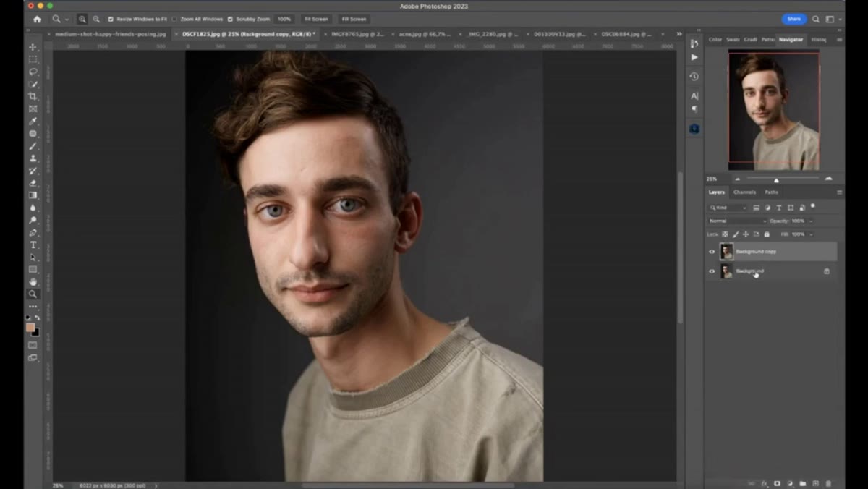Hide the Background layer eye icon
Viewport: 868px width, 489px height.
click(712, 271)
